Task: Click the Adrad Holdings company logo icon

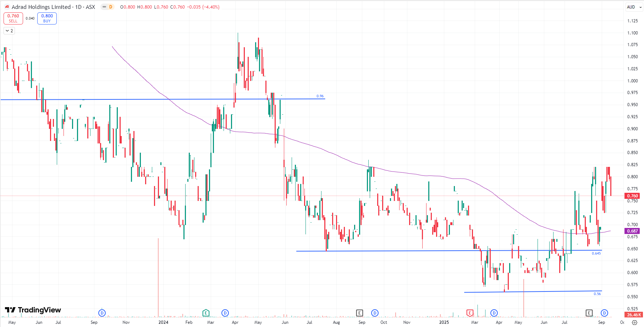Action: coord(7,7)
